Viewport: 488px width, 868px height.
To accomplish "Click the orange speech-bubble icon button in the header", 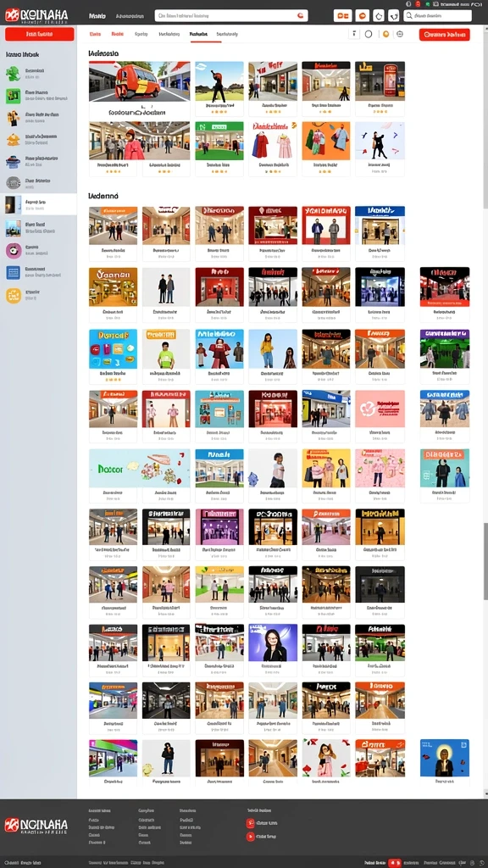I will 362,15.
